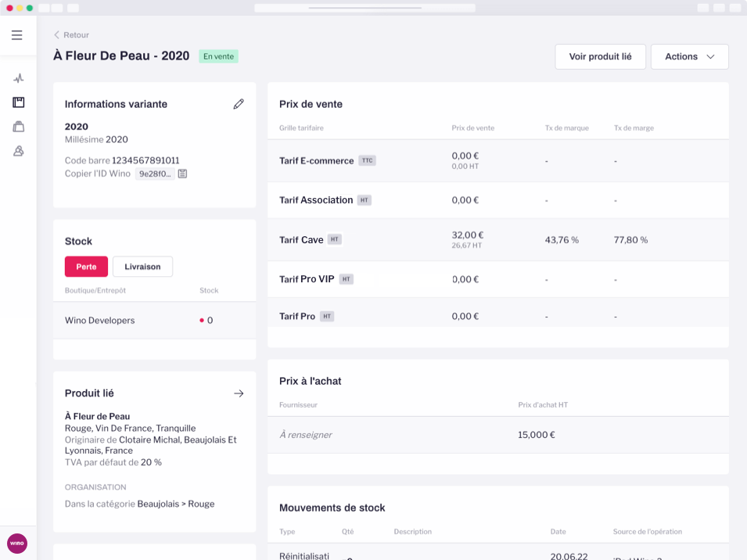Open the catalog sidebar icon

click(x=18, y=102)
